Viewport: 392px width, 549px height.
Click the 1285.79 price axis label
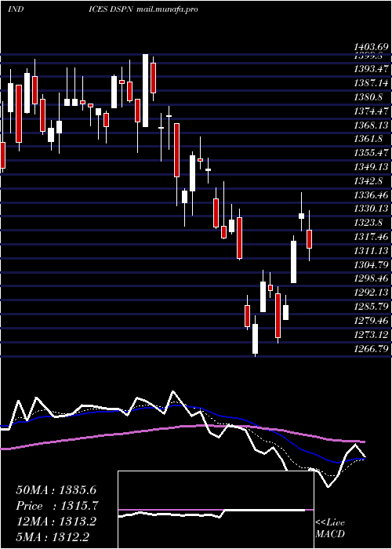pyautogui.click(x=371, y=307)
